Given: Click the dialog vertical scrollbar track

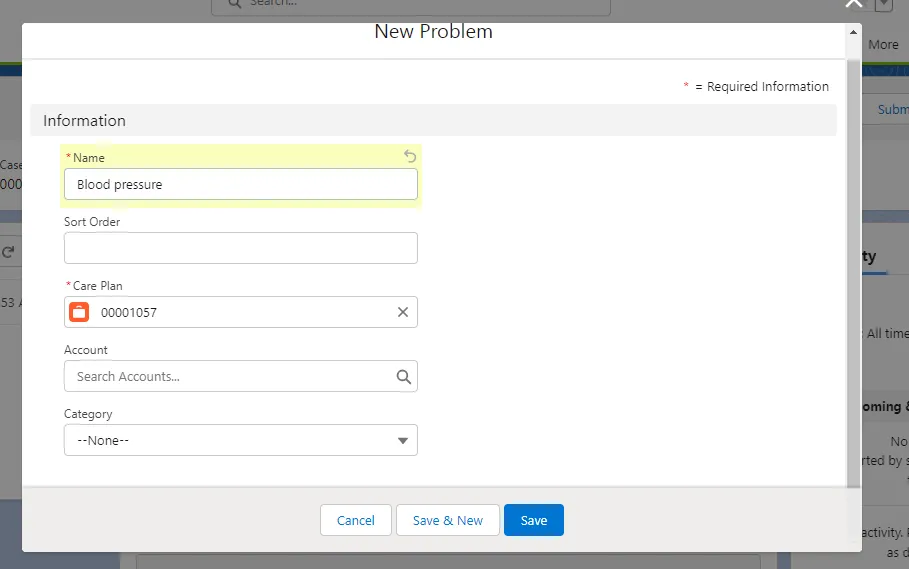Looking at the screenshot, I should pos(853,272).
